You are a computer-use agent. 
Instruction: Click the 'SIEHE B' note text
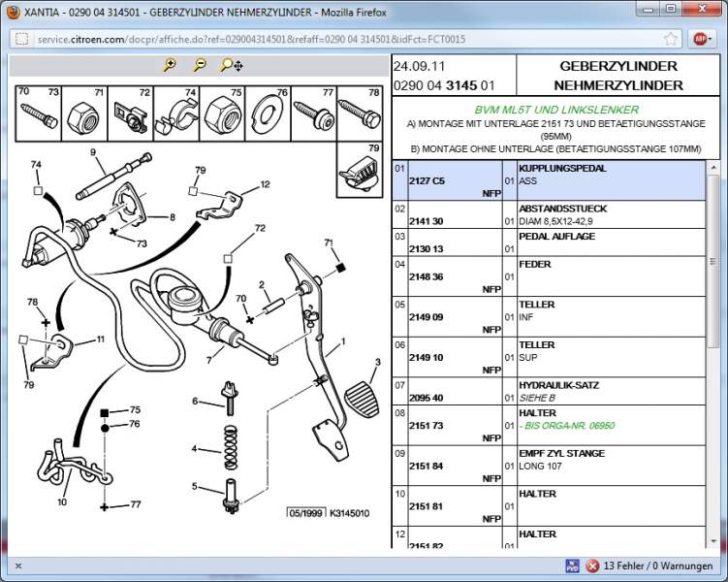click(537, 398)
